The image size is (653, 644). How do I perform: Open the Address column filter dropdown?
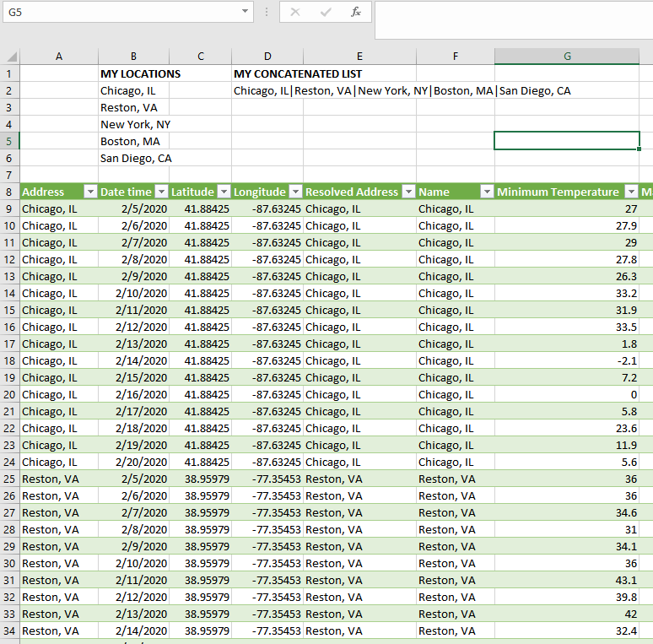(x=90, y=192)
